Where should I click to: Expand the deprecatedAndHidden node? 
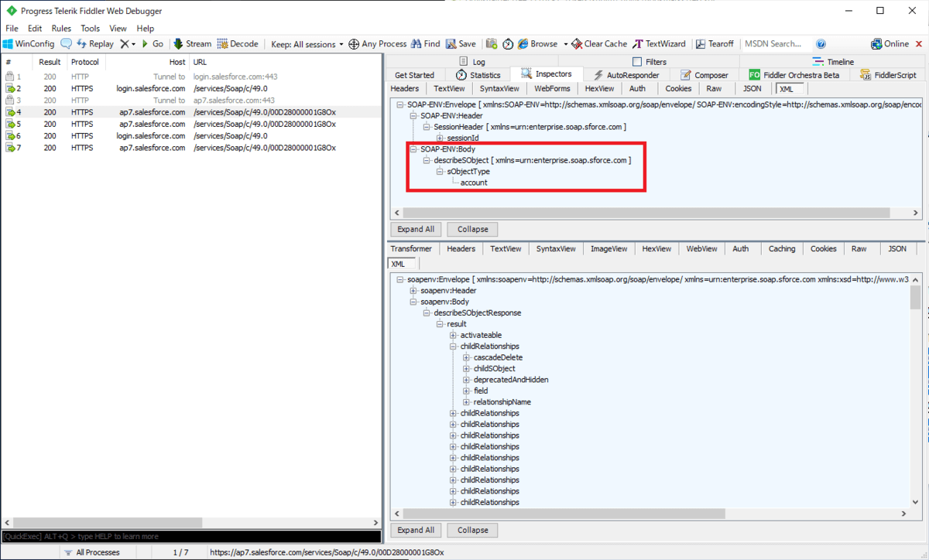[x=466, y=380]
